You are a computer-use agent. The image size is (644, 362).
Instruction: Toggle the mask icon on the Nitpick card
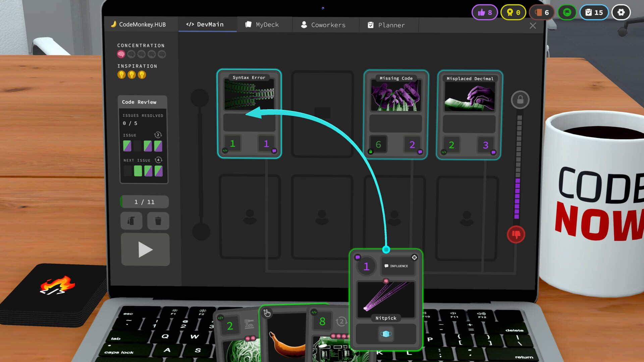pyautogui.click(x=386, y=334)
